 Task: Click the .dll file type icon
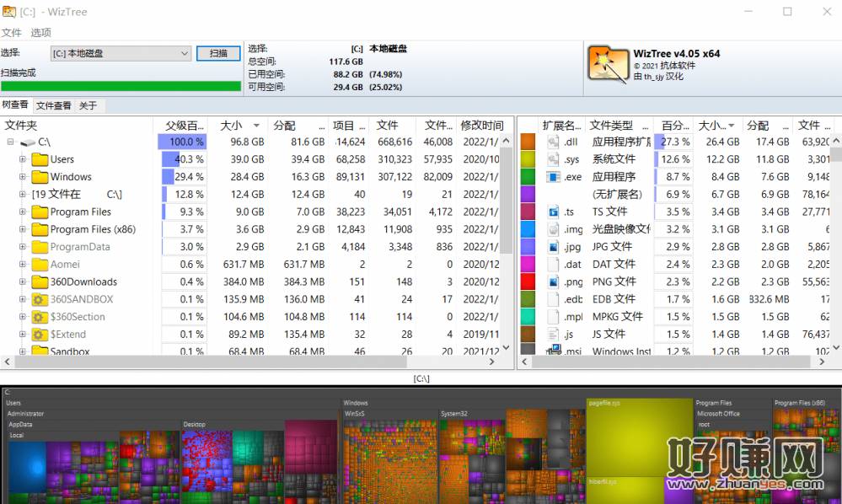pos(554,142)
